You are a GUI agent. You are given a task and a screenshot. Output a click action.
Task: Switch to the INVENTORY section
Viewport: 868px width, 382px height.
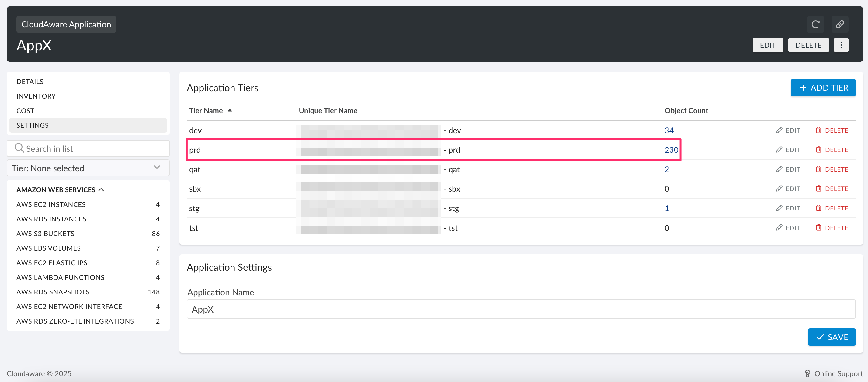(36, 96)
